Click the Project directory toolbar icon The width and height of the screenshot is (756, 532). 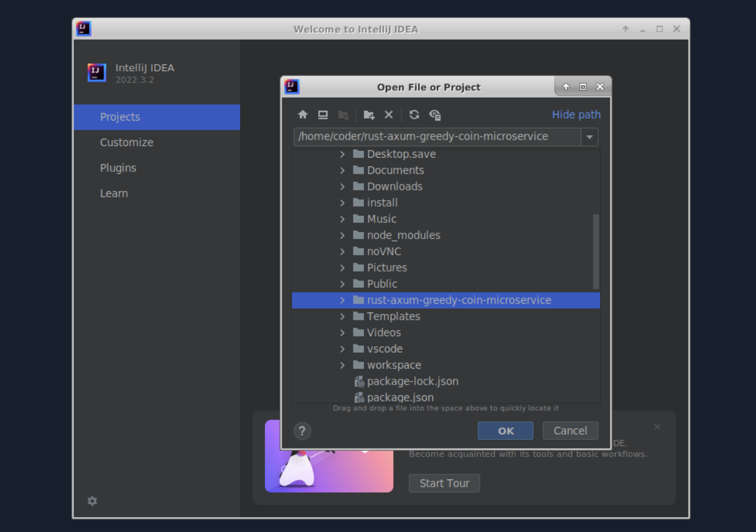(x=343, y=114)
